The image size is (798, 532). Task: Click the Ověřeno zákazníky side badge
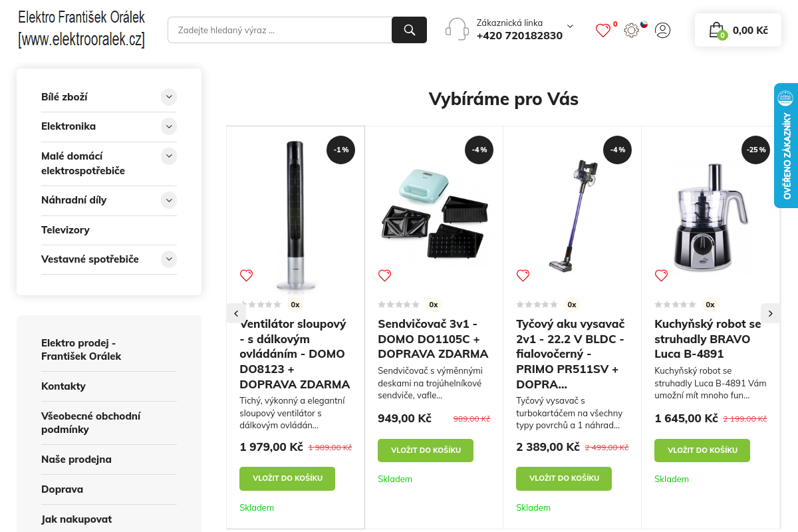coord(786,146)
